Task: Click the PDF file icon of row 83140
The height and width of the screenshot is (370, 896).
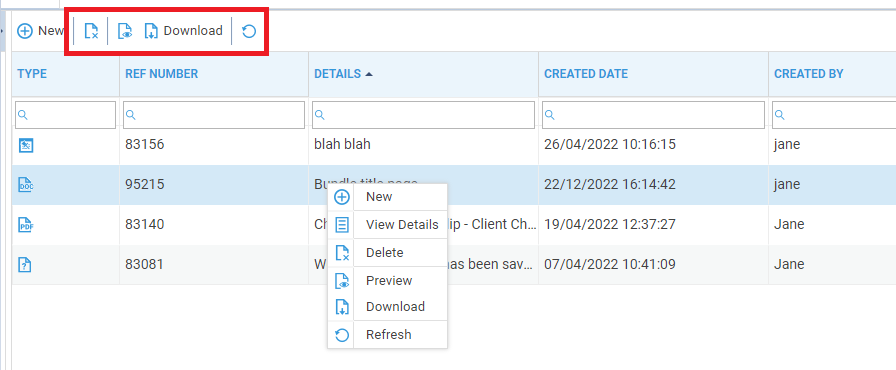Action: click(x=26, y=225)
